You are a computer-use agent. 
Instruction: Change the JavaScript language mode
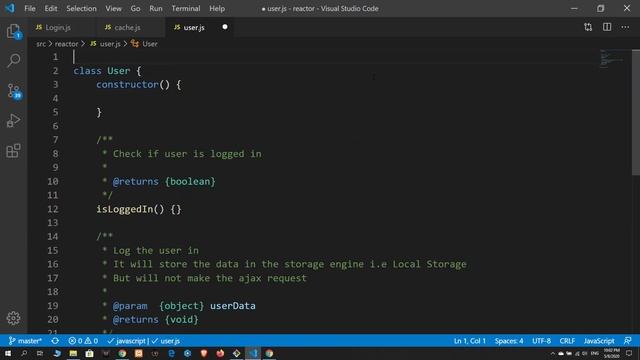pos(599,341)
